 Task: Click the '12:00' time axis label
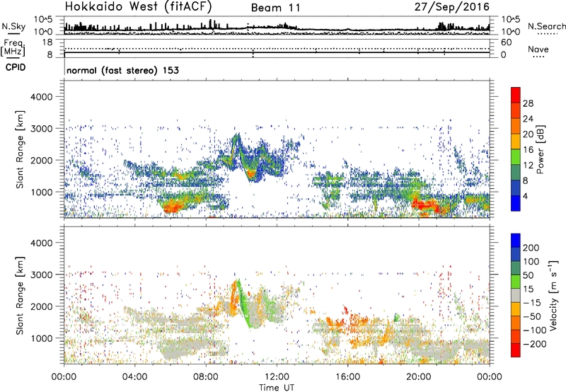point(277,377)
